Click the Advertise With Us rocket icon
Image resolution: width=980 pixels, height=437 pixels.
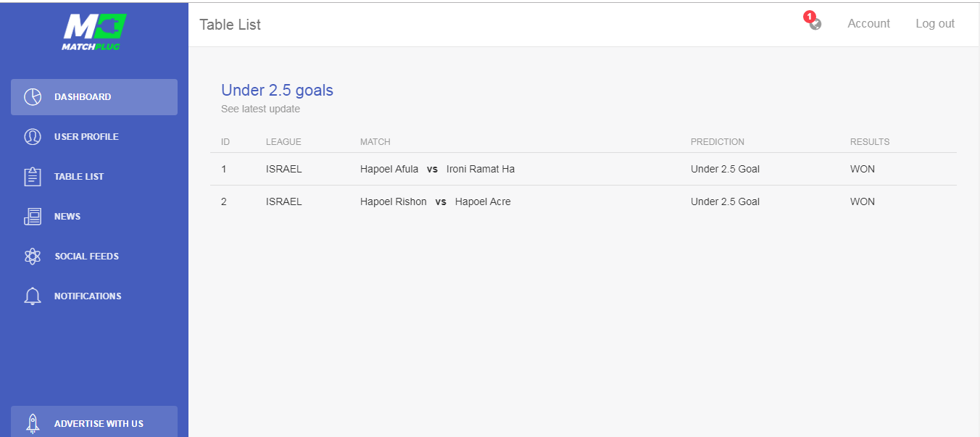coord(33,423)
